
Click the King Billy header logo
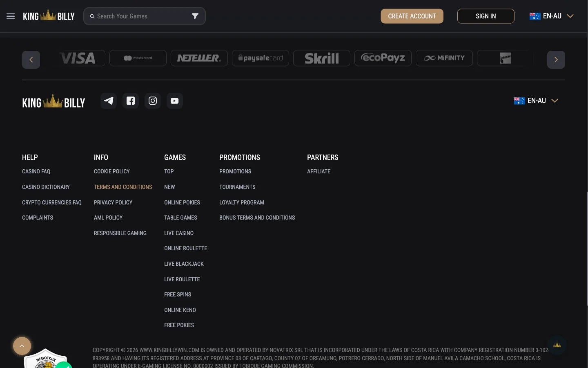[49, 16]
